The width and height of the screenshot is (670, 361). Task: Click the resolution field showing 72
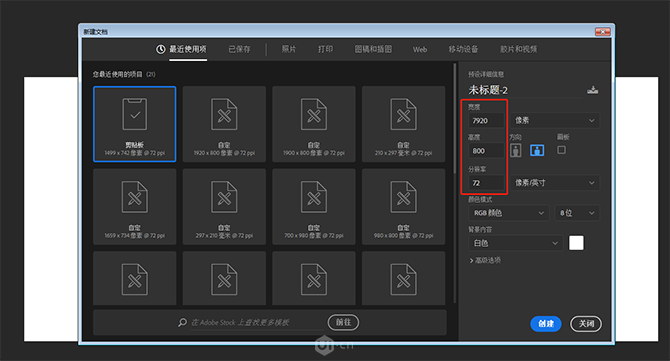pyautogui.click(x=486, y=183)
